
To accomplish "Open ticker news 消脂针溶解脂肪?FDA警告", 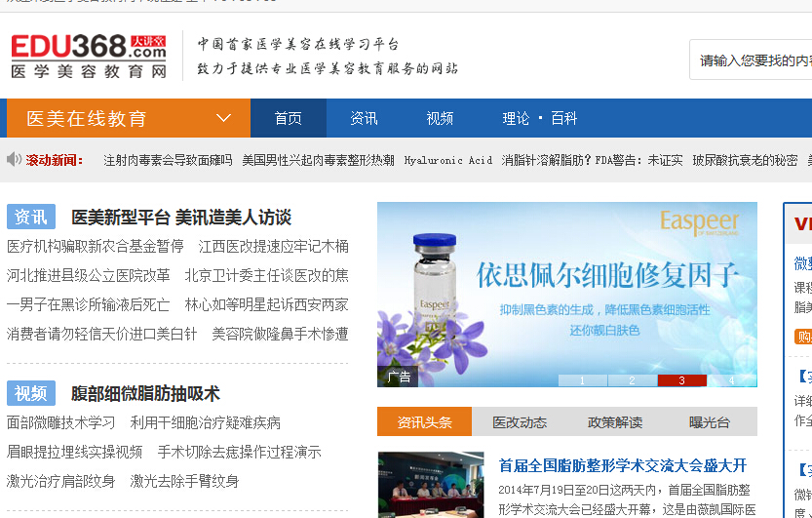I will coord(592,161).
